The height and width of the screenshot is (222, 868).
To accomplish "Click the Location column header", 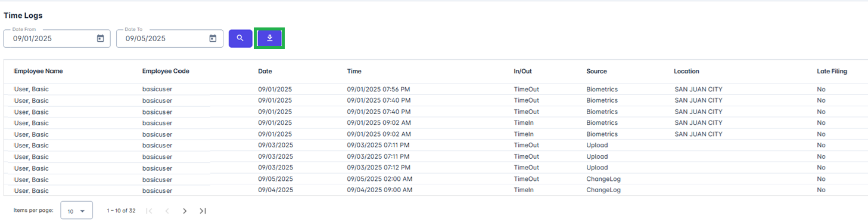I will [686, 72].
